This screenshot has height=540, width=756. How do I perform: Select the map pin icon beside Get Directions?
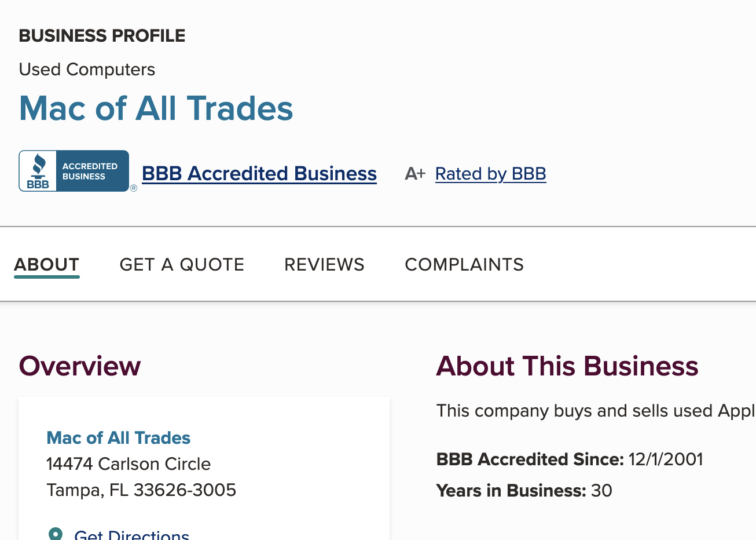point(55,533)
